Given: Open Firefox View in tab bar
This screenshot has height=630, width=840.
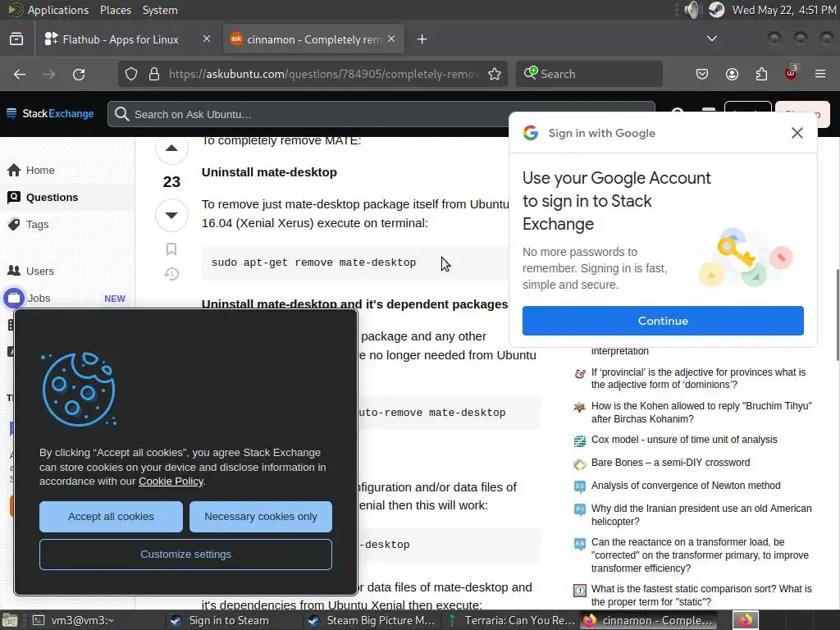Looking at the screenshot, I should click(x=16, y=39).
